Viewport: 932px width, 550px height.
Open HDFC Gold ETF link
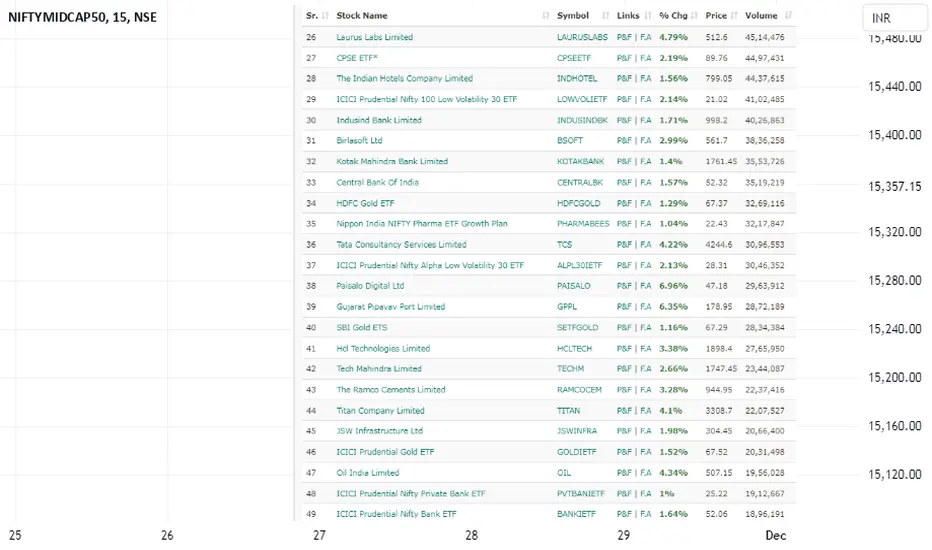tap(365, 203)
